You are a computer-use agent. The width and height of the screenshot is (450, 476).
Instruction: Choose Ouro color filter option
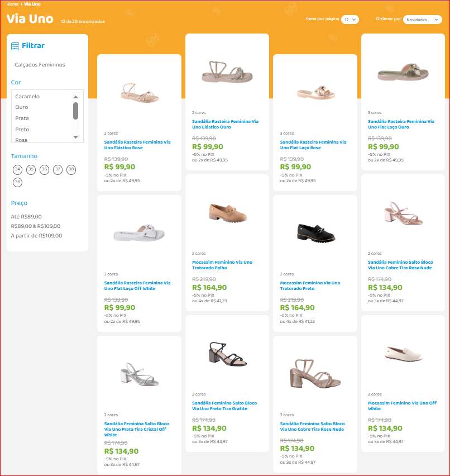tap(22, 107)
